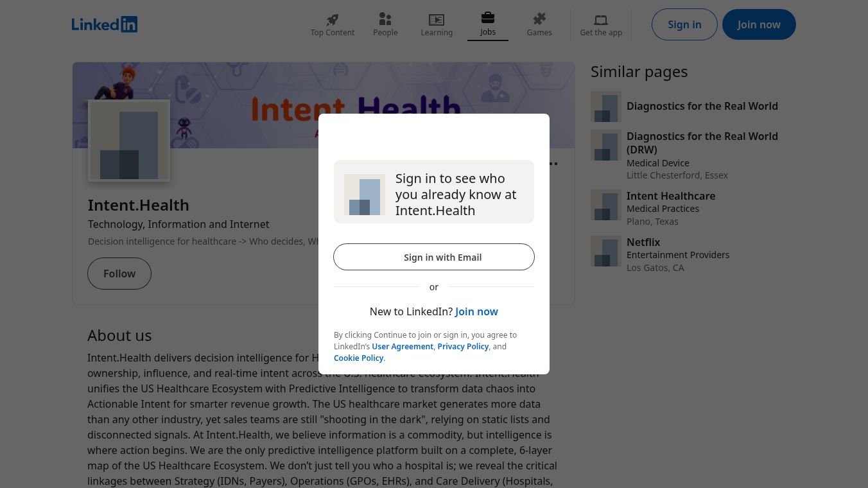Visit the Netflix similar page
The width and height of the screenshot is (868, 488).
(x=643, y=242)
